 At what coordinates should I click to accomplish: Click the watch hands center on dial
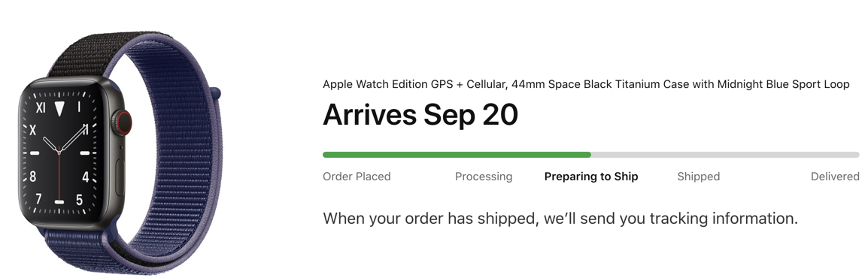59,152
